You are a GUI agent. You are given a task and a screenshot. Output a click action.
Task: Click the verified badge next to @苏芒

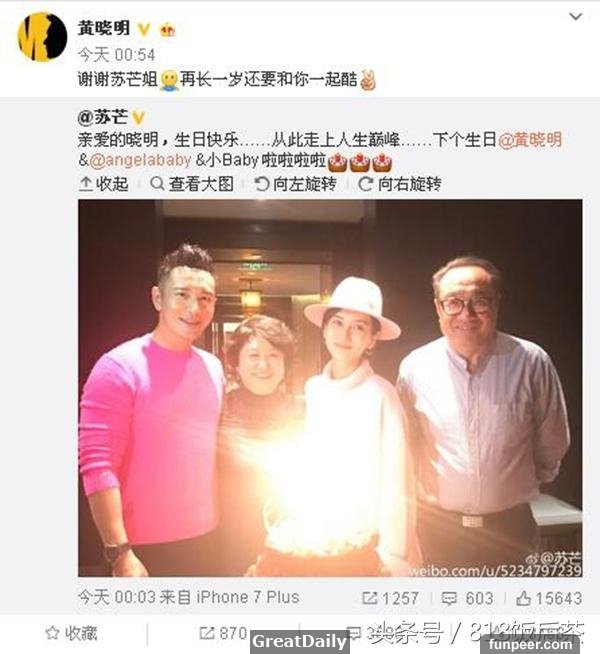tap(138, 118)
